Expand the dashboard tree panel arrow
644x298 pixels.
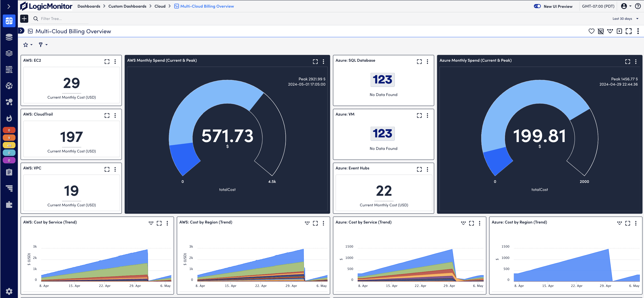(21, 31)
